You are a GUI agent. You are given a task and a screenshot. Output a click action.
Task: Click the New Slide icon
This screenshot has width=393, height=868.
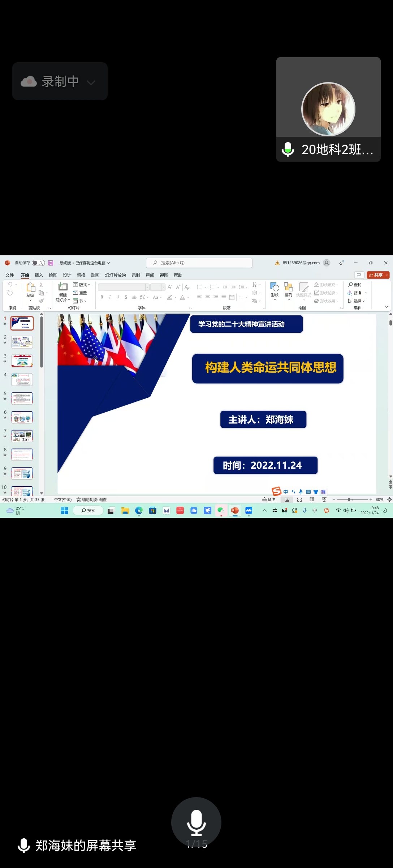click(x=63, y=287)
